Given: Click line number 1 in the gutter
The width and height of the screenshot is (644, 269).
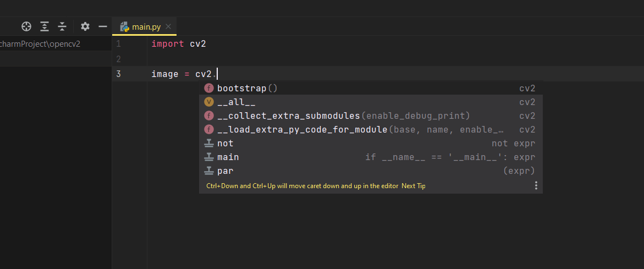Looking at the screenshot, I should tap(118, 43).
